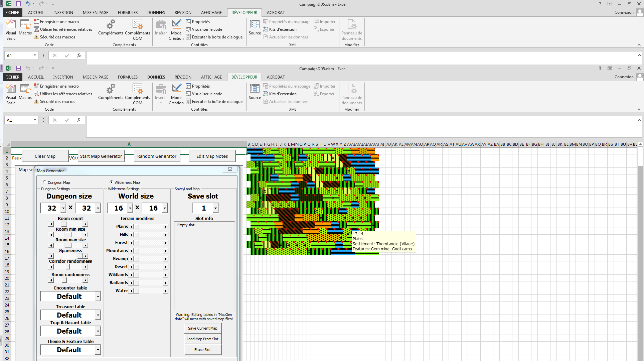Open Macros in the topmost background Excel ribbon
The height and width of the screenshot is (361, 644).
pyautogui.click(x=25, y=28)
